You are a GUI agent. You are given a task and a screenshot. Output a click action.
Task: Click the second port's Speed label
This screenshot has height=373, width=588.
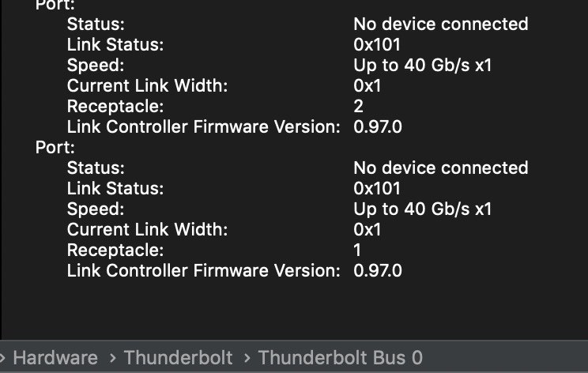pos(95,209)
